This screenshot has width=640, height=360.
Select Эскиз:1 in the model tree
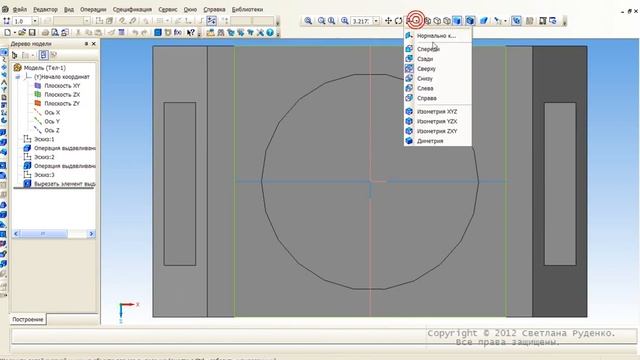click(x=44, y=140)
